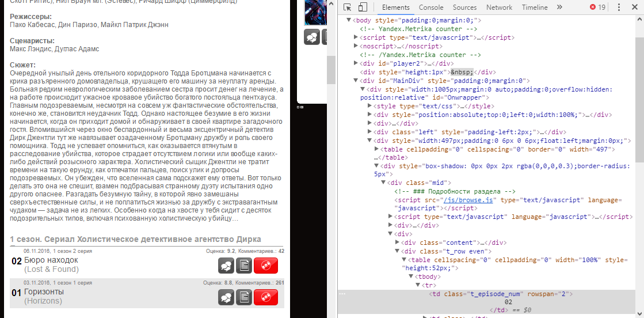Collapse the box-shadow styled div node

376,166
